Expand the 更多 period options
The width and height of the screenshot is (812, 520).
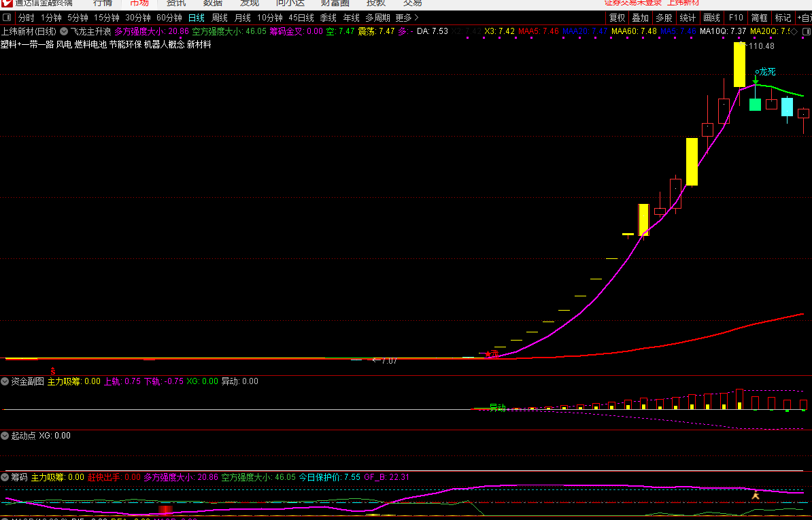click(x=407, y=18)
